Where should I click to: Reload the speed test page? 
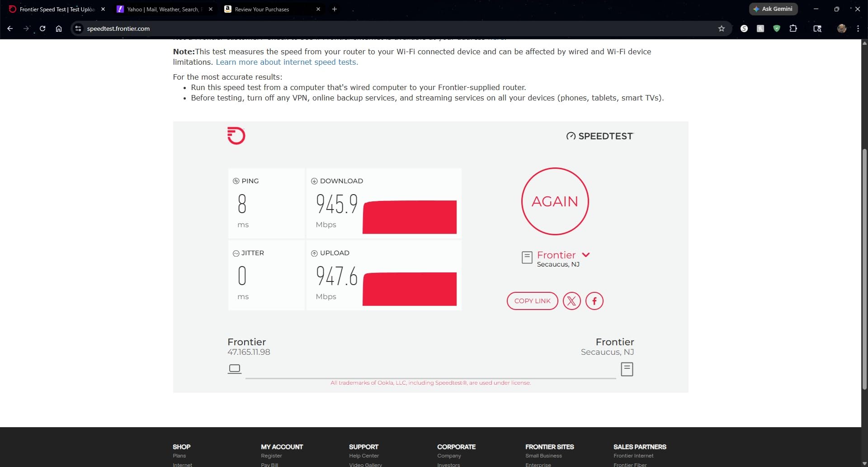tap(42, 29)
